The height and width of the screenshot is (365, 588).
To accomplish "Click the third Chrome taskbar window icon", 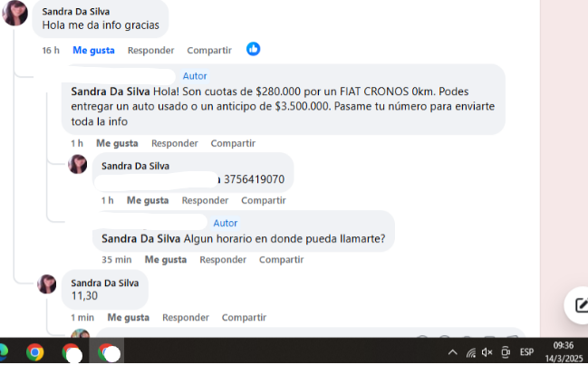I will [107, 352].
